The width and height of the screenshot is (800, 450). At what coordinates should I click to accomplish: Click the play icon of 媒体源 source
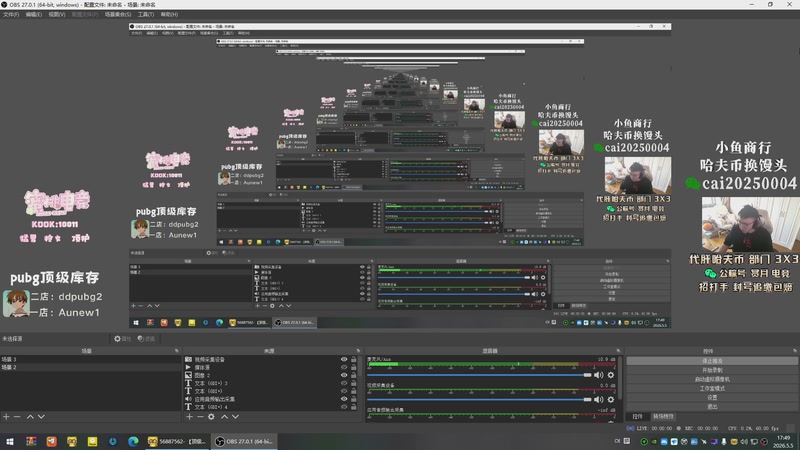coord(188,367)
